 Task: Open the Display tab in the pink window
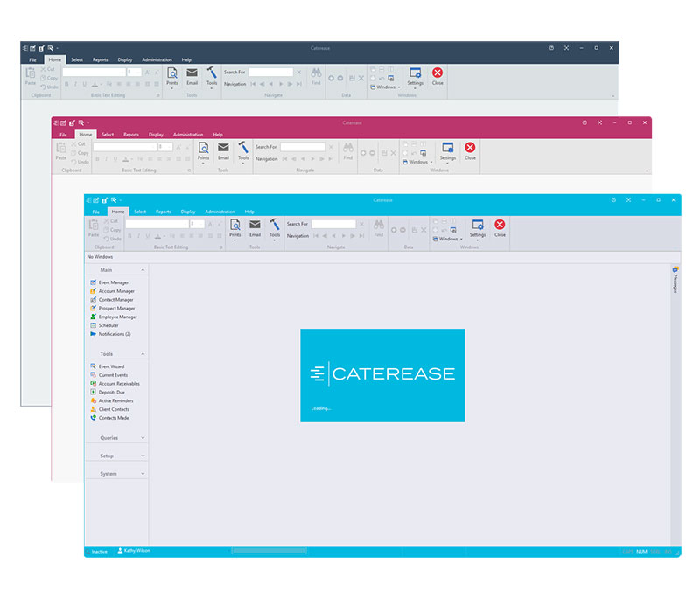click(156, 135)
